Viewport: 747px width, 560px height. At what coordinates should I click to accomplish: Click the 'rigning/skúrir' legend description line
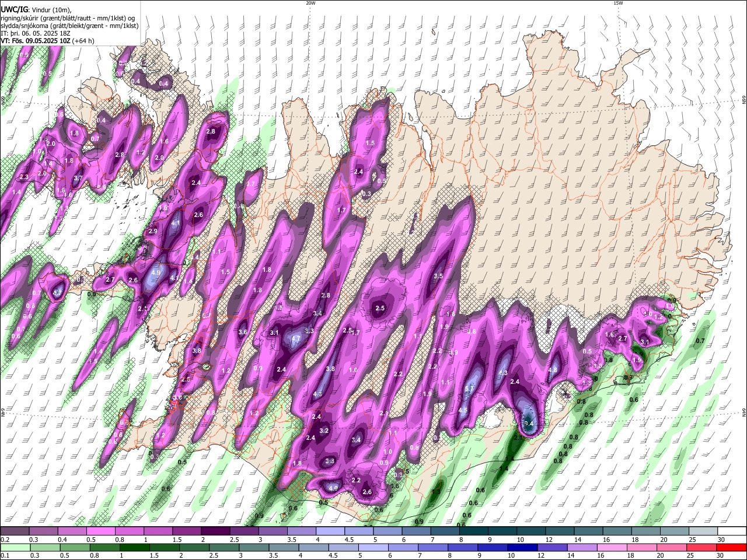click(67, 18)
